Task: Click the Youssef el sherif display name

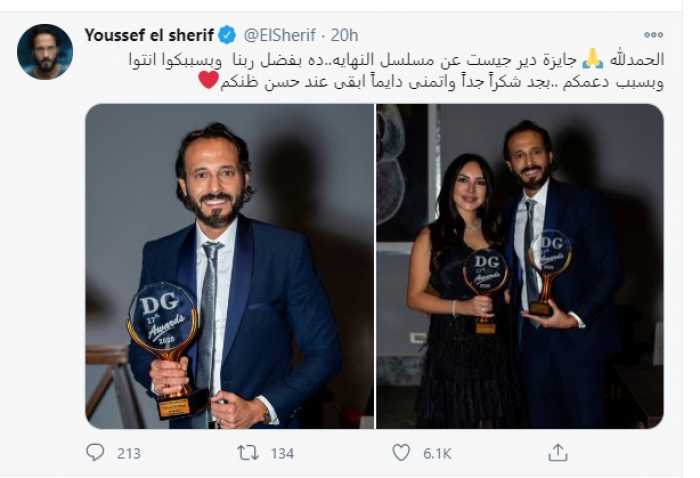Action: point(149,35)
